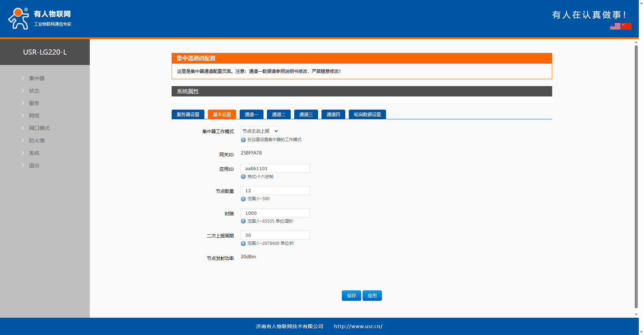Image resolution: width=644 pixels, height=335 pixels.
Task: Switch language with the China flag icon
Action: click(x=626, y=26)
